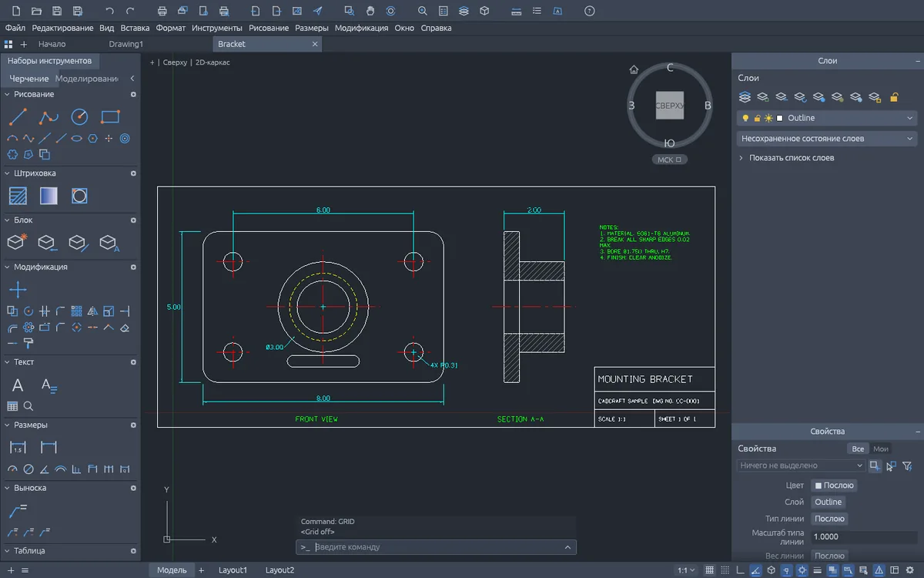Click the line type scale field 1.0000
This screenshot has height=578, width=924.
865,536
